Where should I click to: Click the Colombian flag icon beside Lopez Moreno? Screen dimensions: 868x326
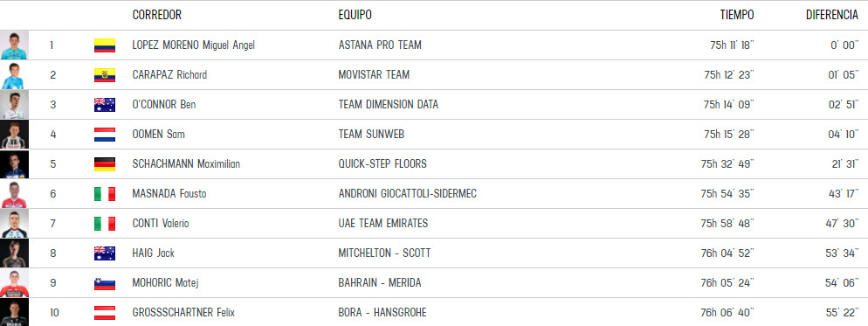pos(105,45)
